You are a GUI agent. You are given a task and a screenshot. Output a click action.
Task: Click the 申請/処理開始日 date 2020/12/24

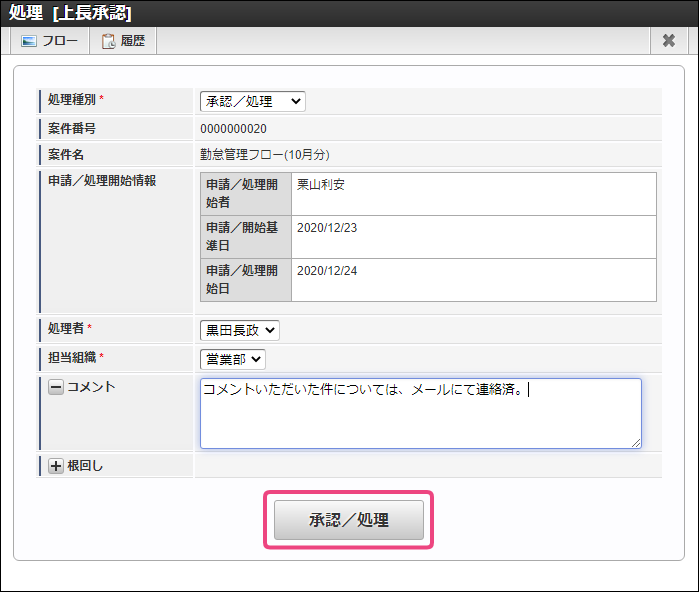327,270
